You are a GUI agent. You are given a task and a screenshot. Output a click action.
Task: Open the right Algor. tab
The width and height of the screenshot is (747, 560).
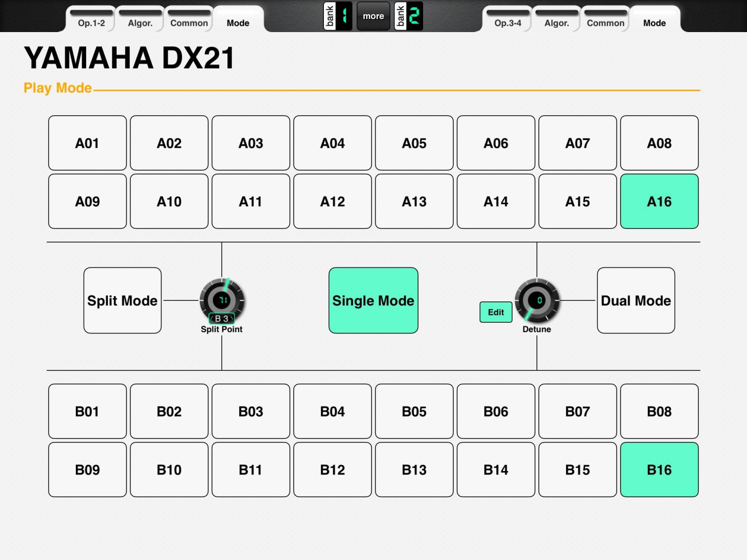tap(557, 19)
